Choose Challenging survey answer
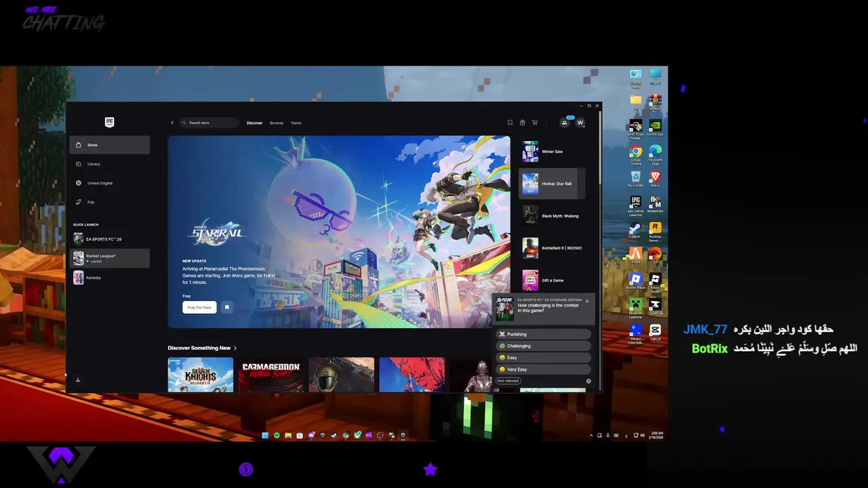Screen dimensions: 868x488 click(x=543, y=346)
